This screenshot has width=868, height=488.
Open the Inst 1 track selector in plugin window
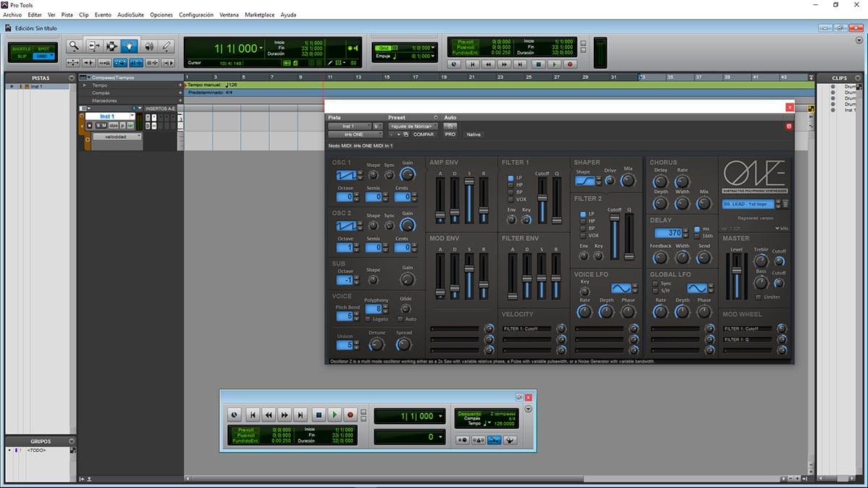click(349, 126)
